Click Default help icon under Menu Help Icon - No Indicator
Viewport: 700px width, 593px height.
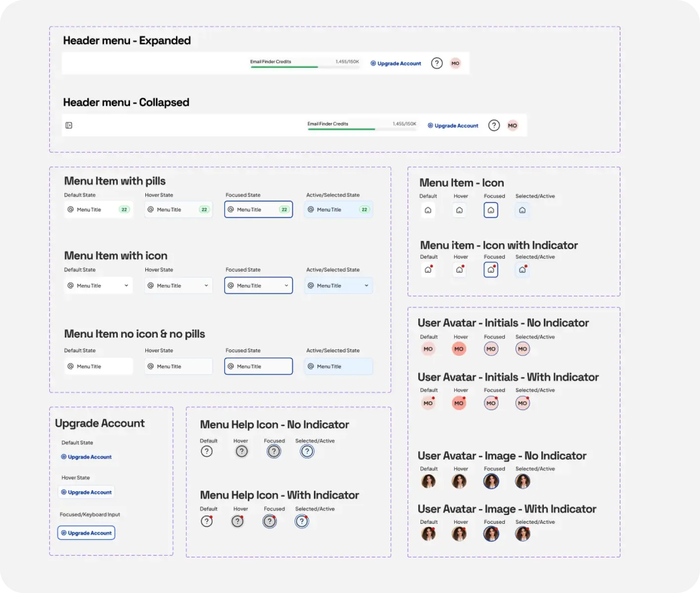[207, 451]
